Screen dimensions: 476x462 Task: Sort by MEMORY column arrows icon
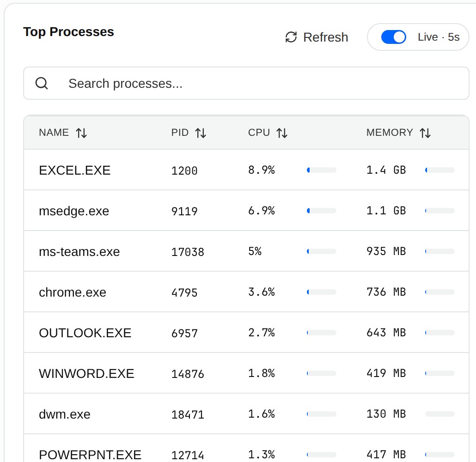(425, 133)
